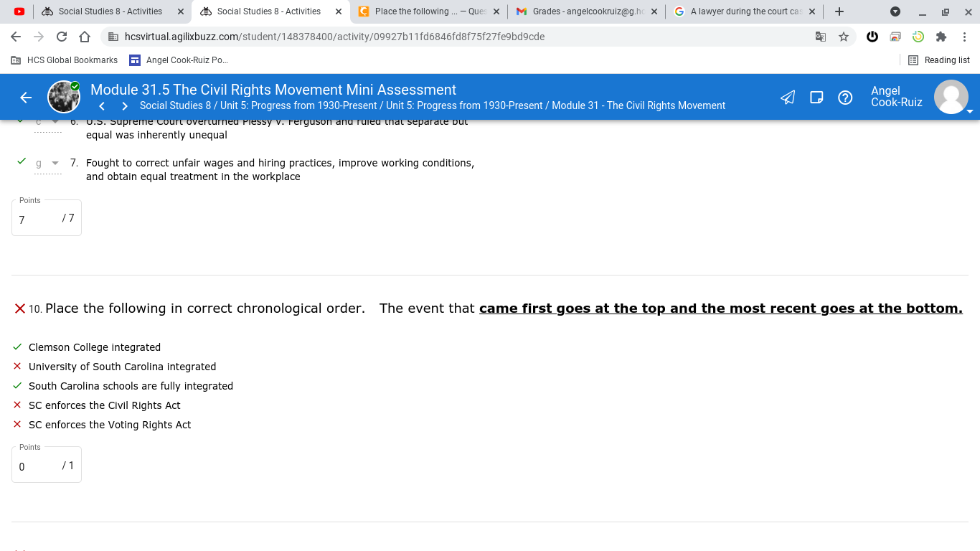
Task: Select the University of South Carolina integrated item
Action: 122,367
